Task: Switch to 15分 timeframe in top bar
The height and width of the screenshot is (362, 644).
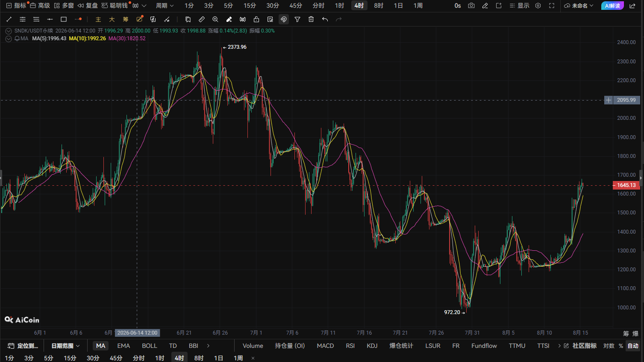Action: (x=250, y=6)
